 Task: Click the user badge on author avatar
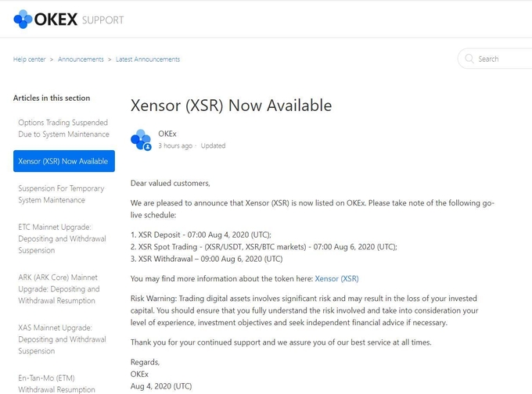coord(147,147)
